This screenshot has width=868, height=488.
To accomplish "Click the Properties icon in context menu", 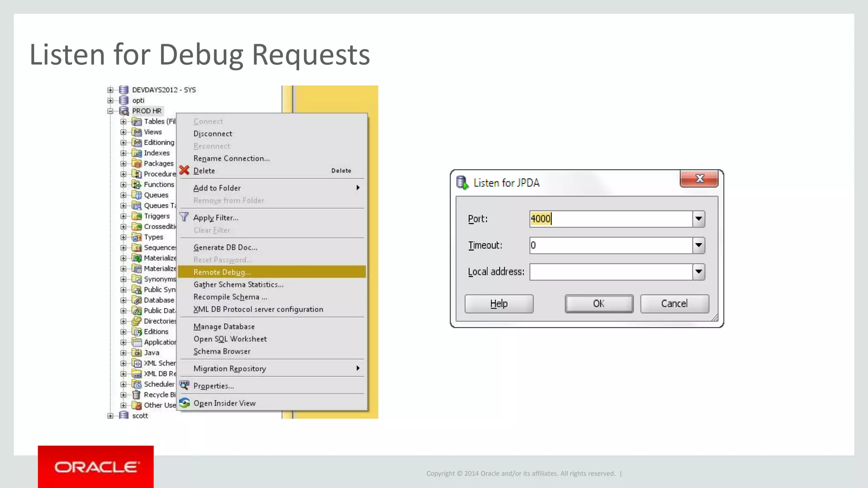I will point(184,385).
